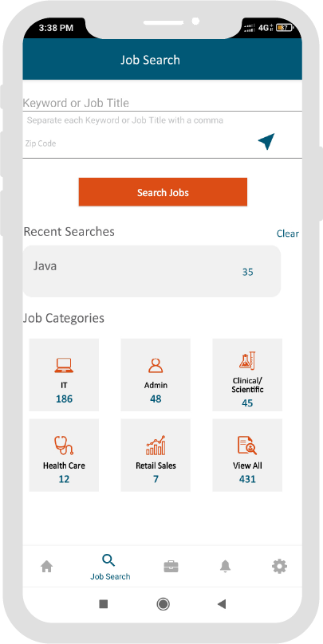Tap the Android home circle button
This screenshot has height=644, width=323.
[x=163, y=604]
